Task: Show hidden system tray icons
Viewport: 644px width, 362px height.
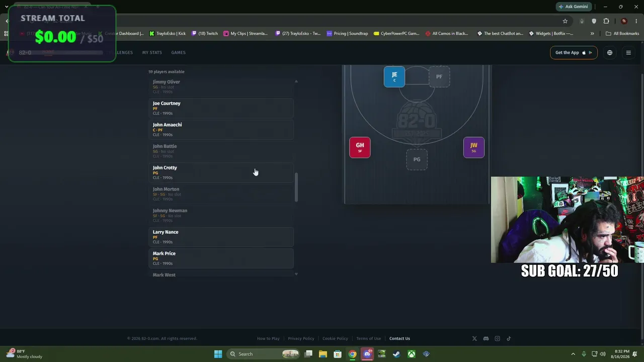Action: click(x=573, y=354)
